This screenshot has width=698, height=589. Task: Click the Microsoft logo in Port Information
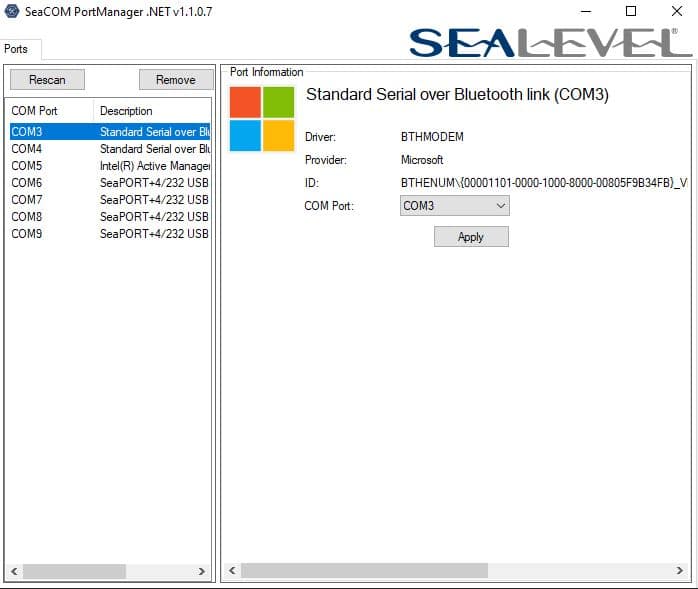[262, 119]
